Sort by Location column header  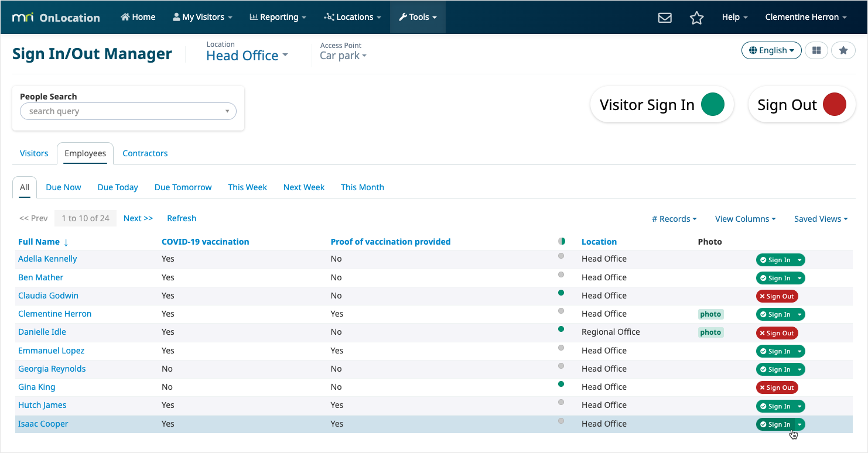pyautogui.click(x=599, y=242)
